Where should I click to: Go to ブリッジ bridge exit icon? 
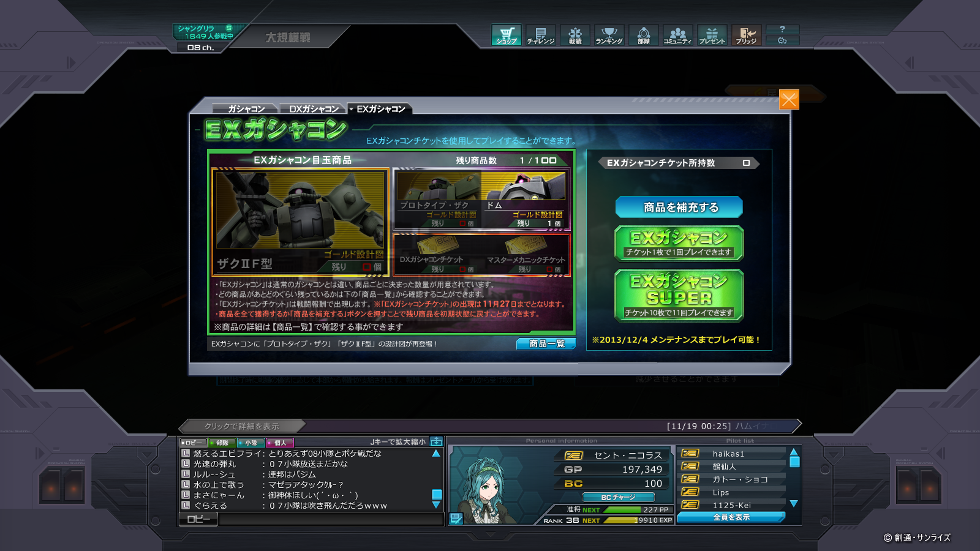point(747,35)
